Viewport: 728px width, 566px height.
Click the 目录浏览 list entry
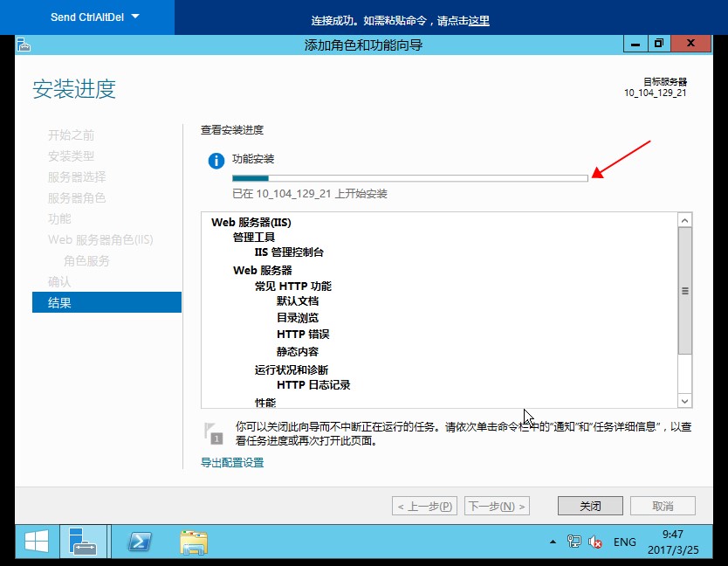coord(298,318)
